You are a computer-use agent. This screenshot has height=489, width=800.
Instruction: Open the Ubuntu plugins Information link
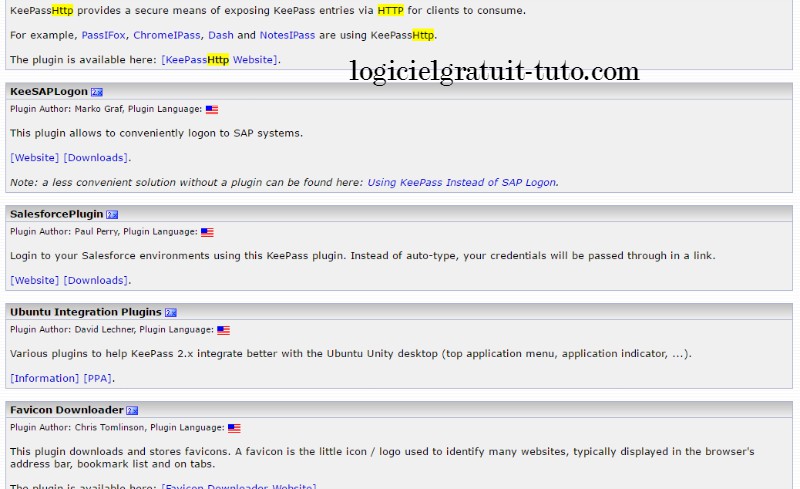[44, 378]
